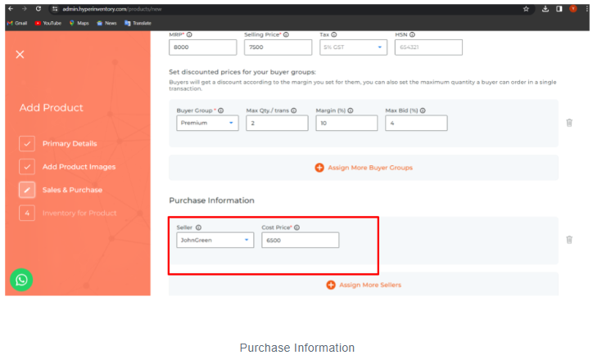Delete the Premium buyer group row
Screen dimensions: 593x364
click(x=569, y=123)
